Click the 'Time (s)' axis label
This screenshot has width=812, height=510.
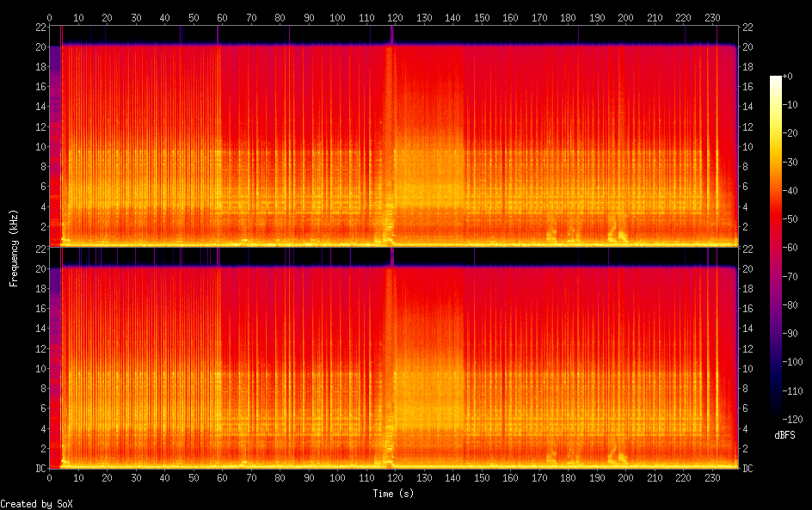(x=395, y=494)
